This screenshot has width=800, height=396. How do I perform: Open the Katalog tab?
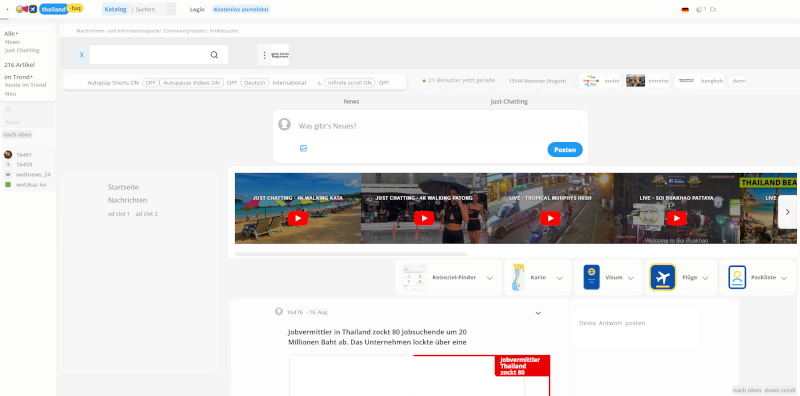click(x=115, y=9)
